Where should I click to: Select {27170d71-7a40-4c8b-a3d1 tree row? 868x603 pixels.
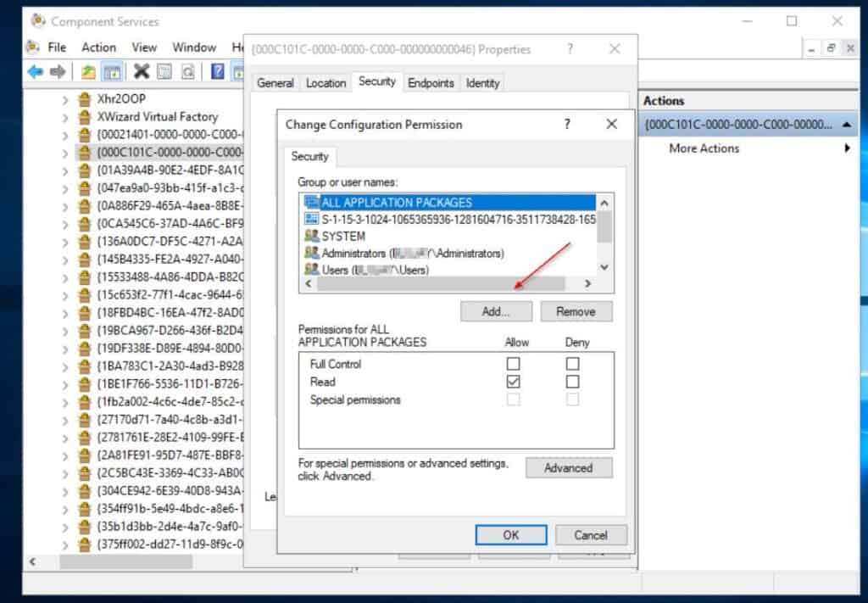160,420
